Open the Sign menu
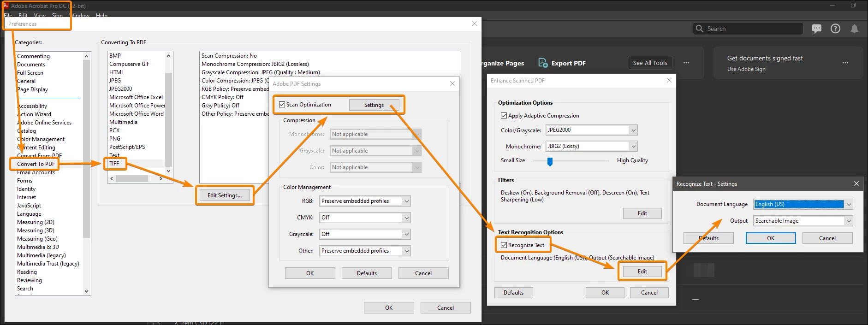The image size is (868, 325). 57,15
